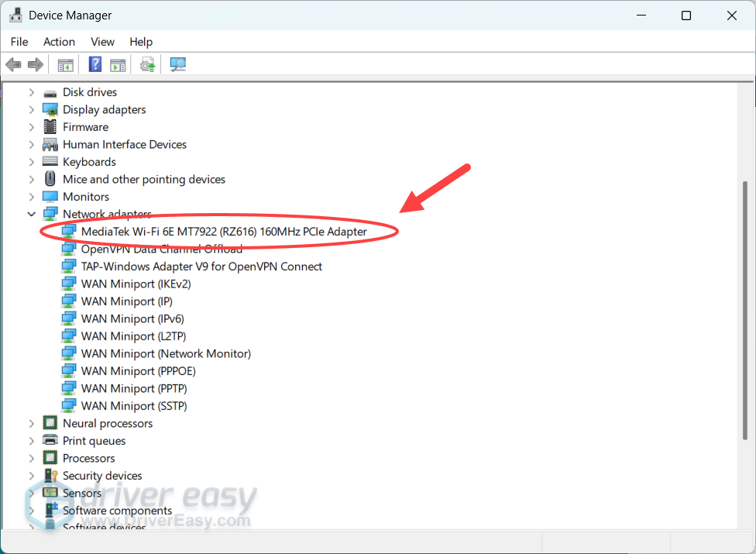Click the Network adapters category icon
Viewport: 756px width, 554px height.
pyautogui.click(x=50, y=214)
